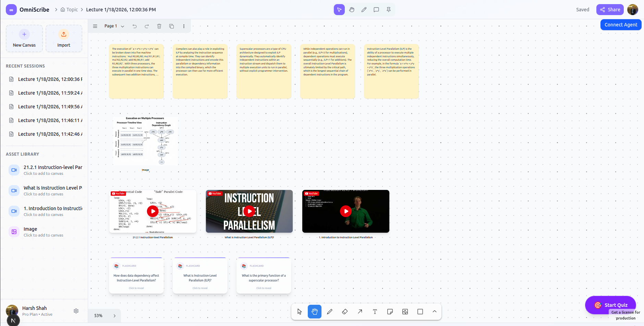644x326 pixels.
Task: Choose the pencil draw tool in the bottom toolbar
Action: 330,312
